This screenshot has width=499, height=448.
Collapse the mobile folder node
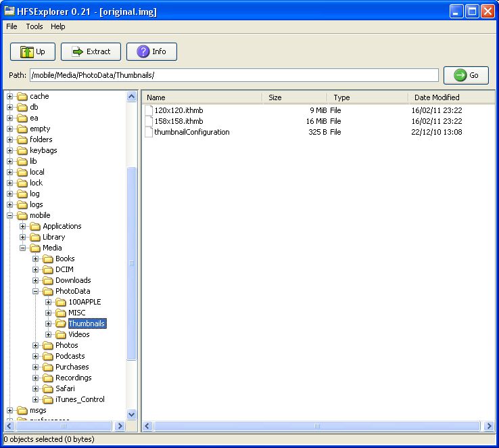point(10,216)
